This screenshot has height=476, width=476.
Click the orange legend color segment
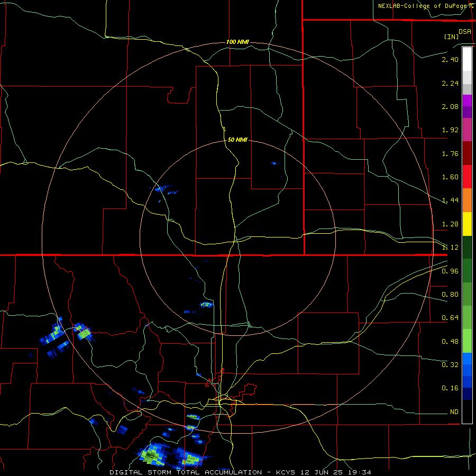(467, 200)
